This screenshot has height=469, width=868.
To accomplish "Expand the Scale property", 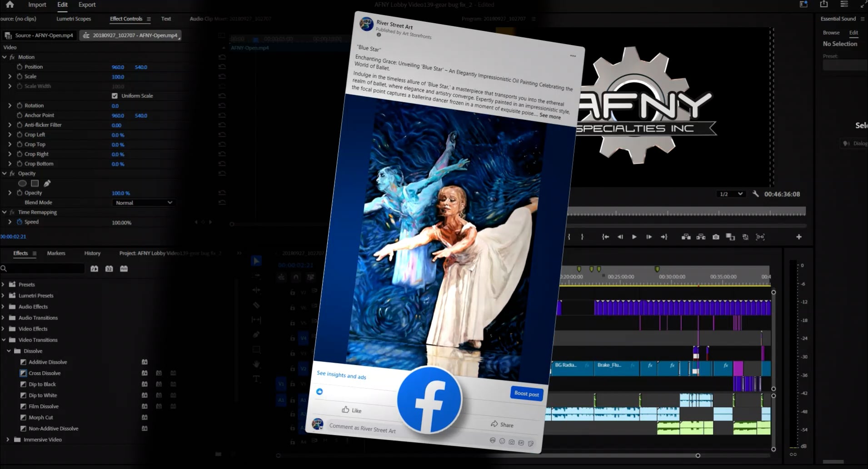I will coord(10,76).
